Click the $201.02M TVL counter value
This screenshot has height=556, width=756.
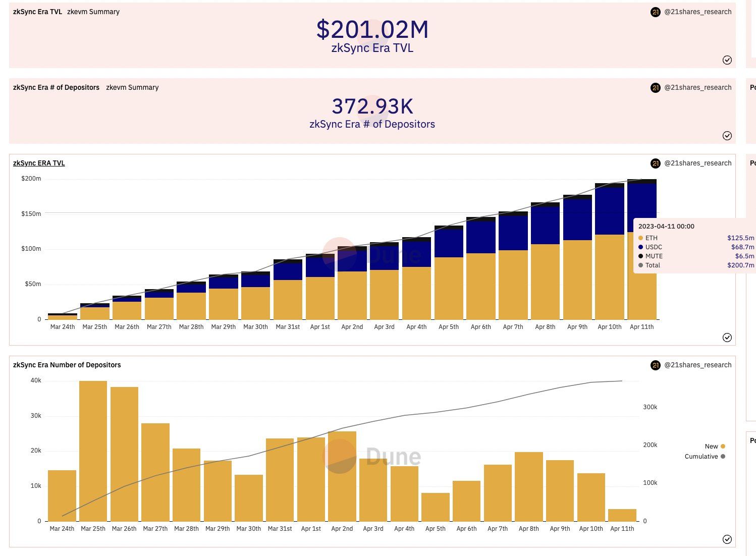point(372,30)
